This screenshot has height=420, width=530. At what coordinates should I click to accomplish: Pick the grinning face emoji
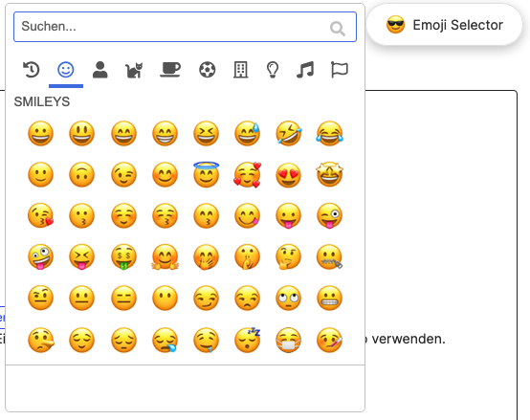40,134
